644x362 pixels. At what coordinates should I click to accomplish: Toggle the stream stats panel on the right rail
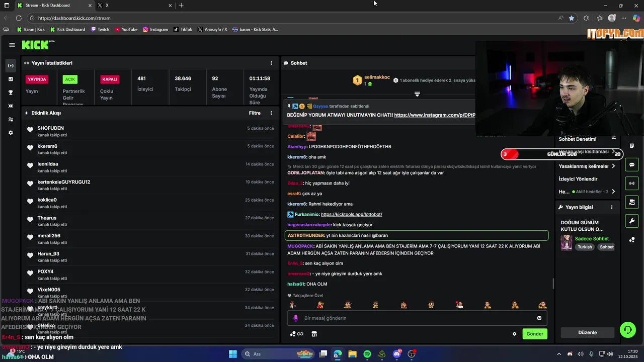tap(632, 183)
